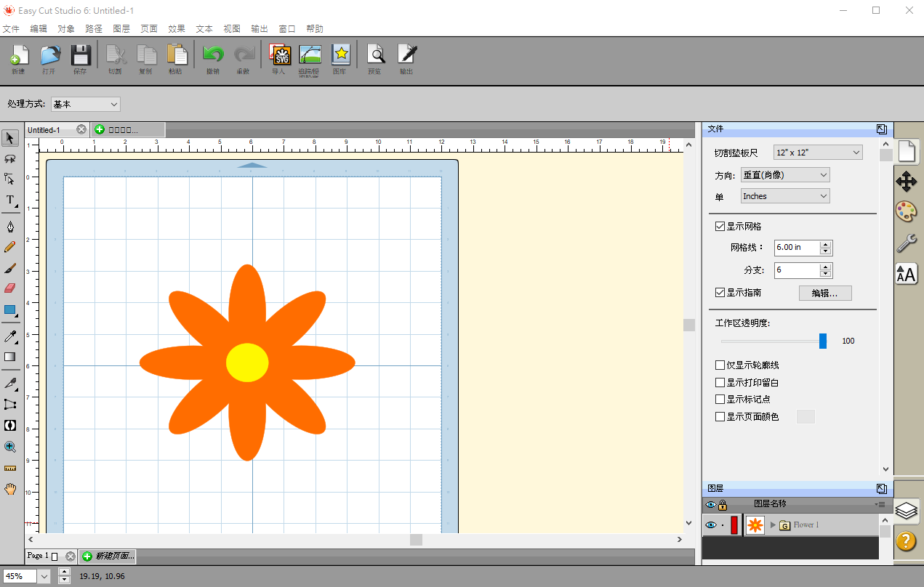Toggle all layers visibility in layer header
This screenshot has height=587, width=924.
(x=711, y=504)
